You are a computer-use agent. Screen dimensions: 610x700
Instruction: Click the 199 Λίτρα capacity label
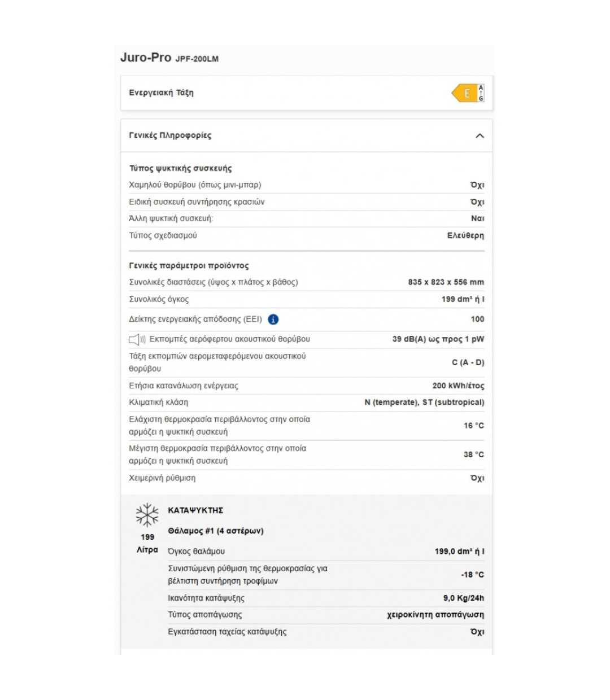pos(147,543)
